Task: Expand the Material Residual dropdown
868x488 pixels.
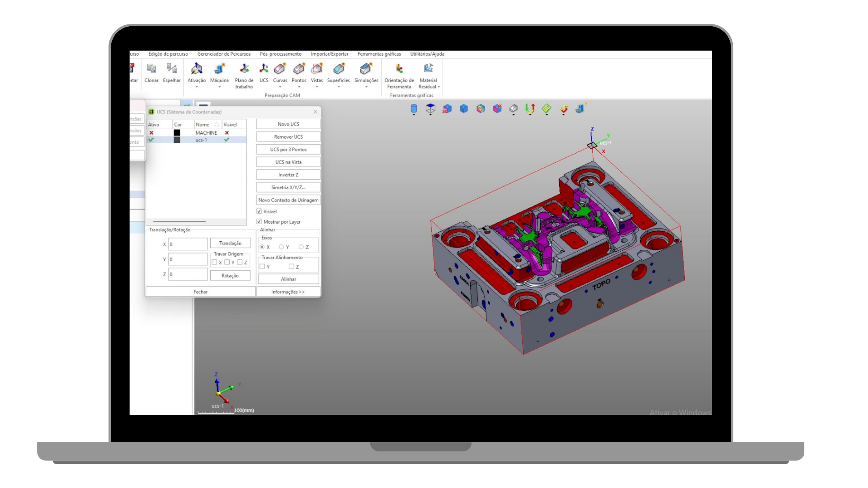Action: click(x=439, y=87)
